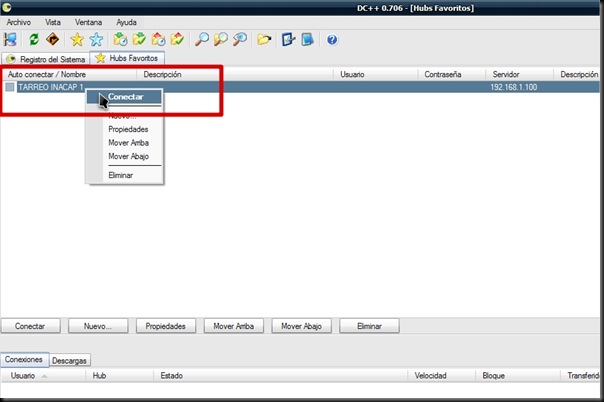Open the upload queue icon with red arrow and clock

[158, 39]
